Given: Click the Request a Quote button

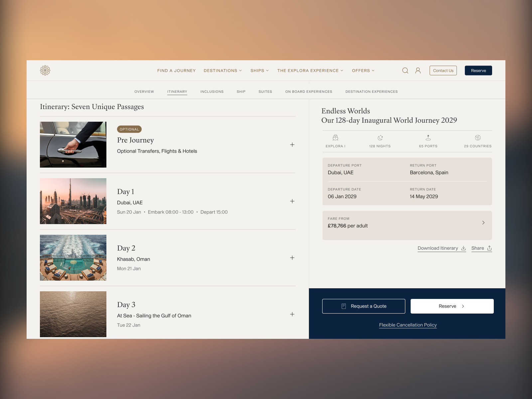Looking at the screenshot, I should (x=363, y=306).
